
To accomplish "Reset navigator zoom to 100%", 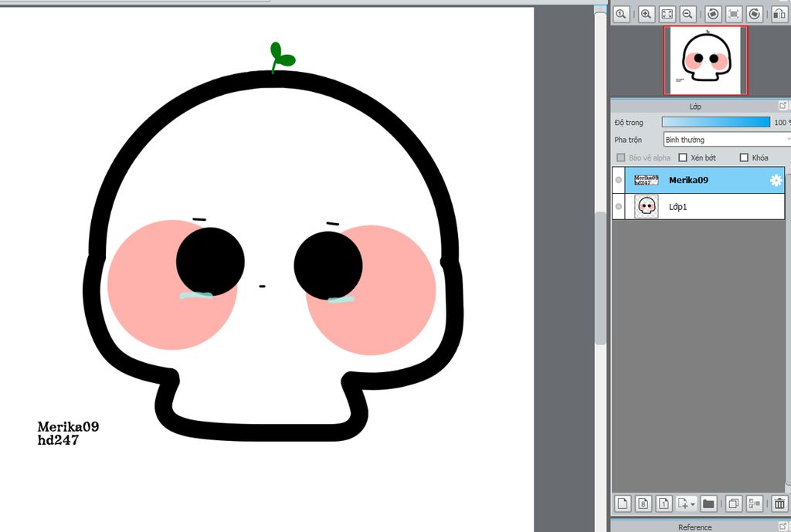I will pyautogui.click(x=621, y=14).
